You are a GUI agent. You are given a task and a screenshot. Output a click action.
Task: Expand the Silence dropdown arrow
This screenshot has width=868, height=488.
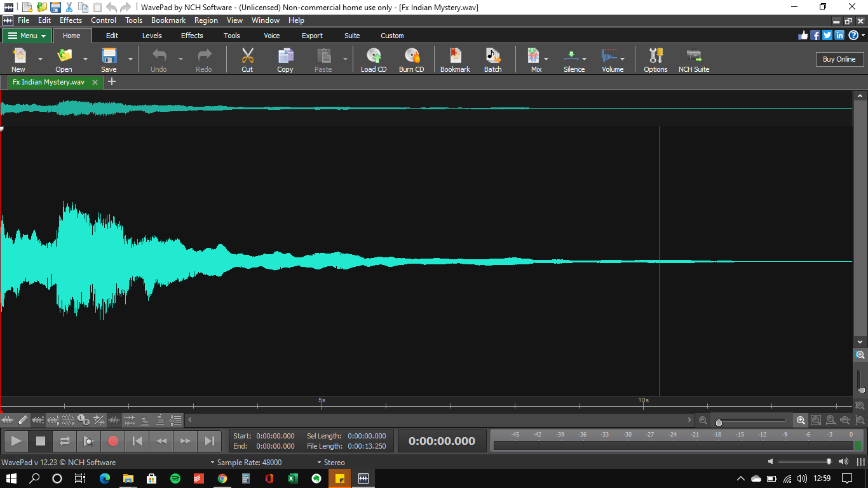584,59
